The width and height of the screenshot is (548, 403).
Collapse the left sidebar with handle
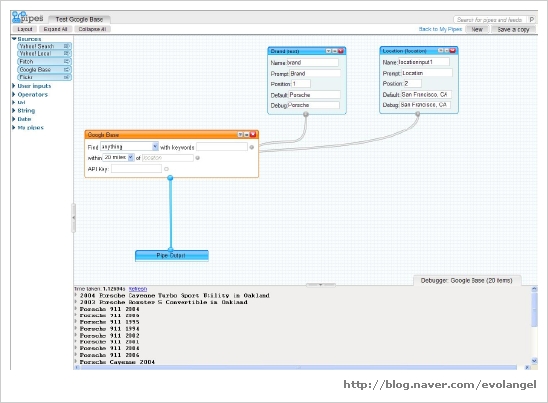73,218
